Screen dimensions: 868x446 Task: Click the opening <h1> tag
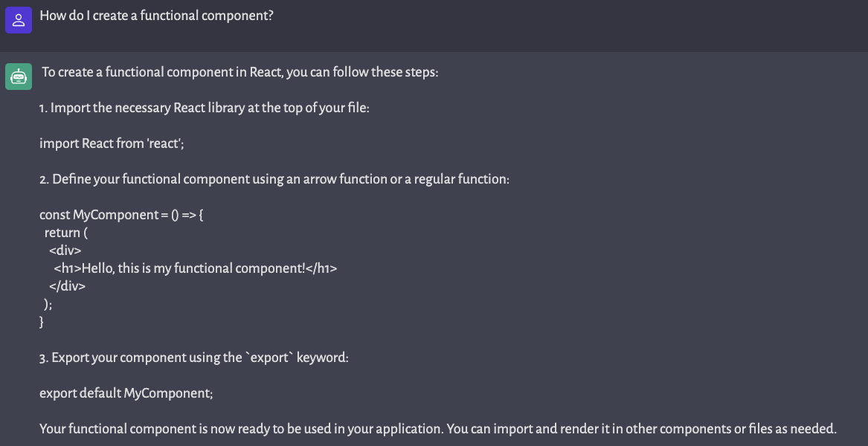click(x=68, y=268)
